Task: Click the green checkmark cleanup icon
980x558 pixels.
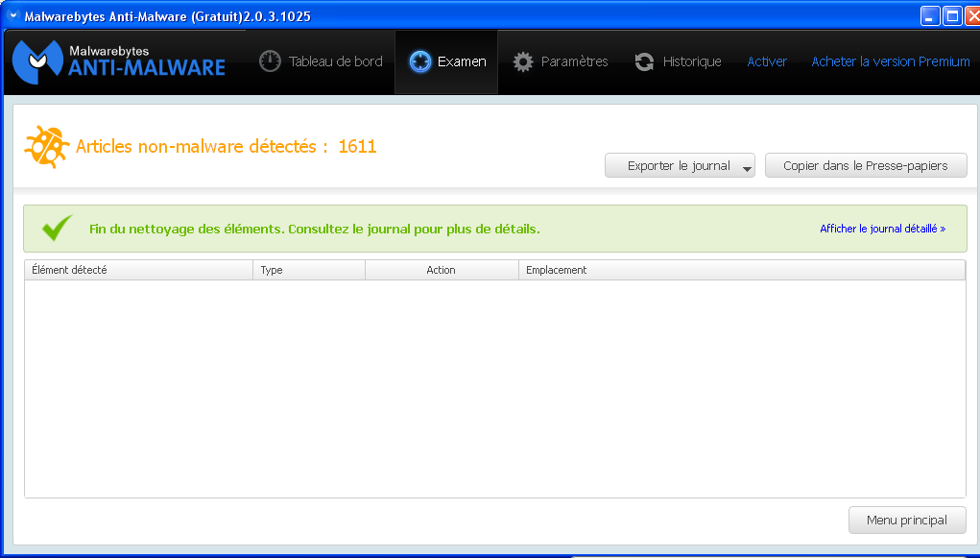Action: tap(58, 229)
